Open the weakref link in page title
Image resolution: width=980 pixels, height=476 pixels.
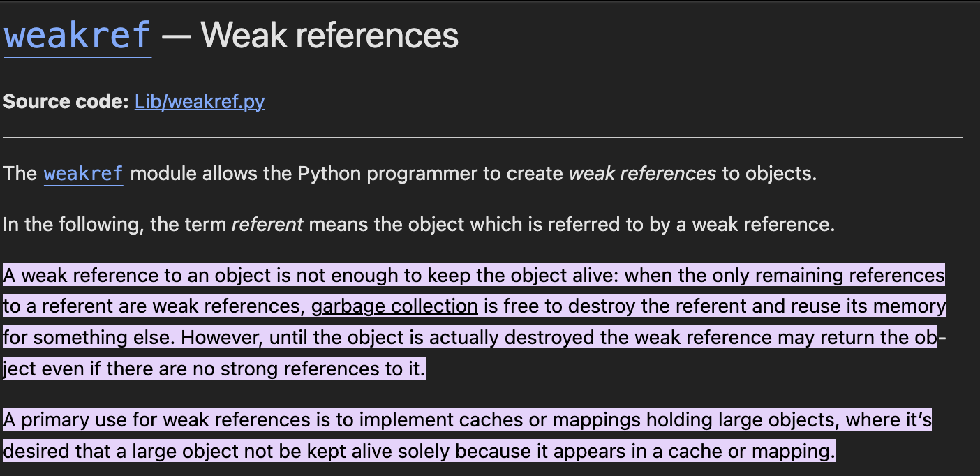pos(77,36)
